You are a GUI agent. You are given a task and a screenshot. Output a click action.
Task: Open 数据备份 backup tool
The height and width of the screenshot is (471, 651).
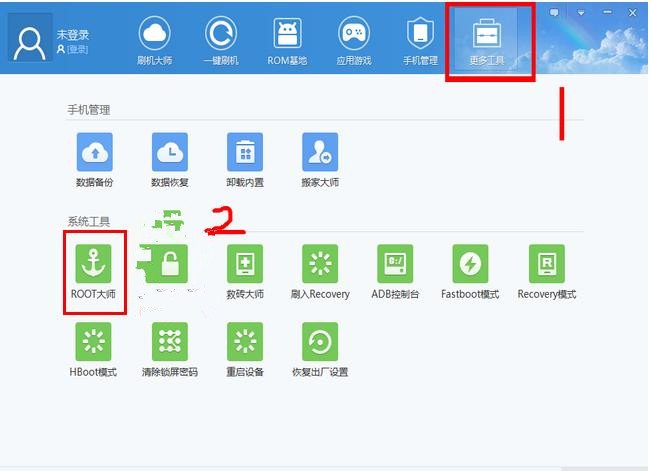[x=95, y=160]
